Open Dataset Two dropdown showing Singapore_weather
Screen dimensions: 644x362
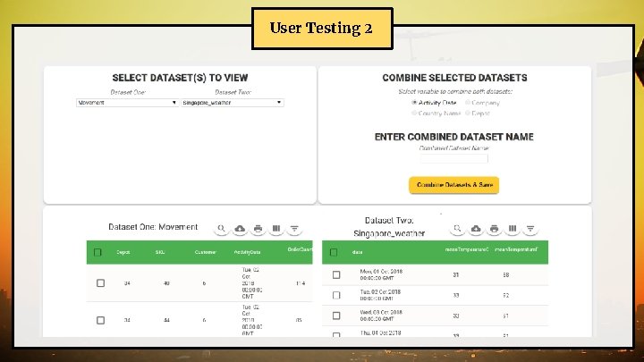pyautogui.click(x=232, y=103)
